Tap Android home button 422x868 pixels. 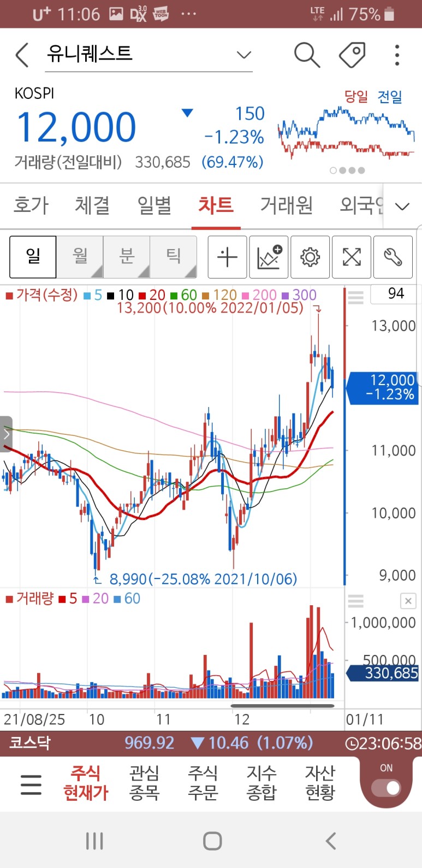212,841
